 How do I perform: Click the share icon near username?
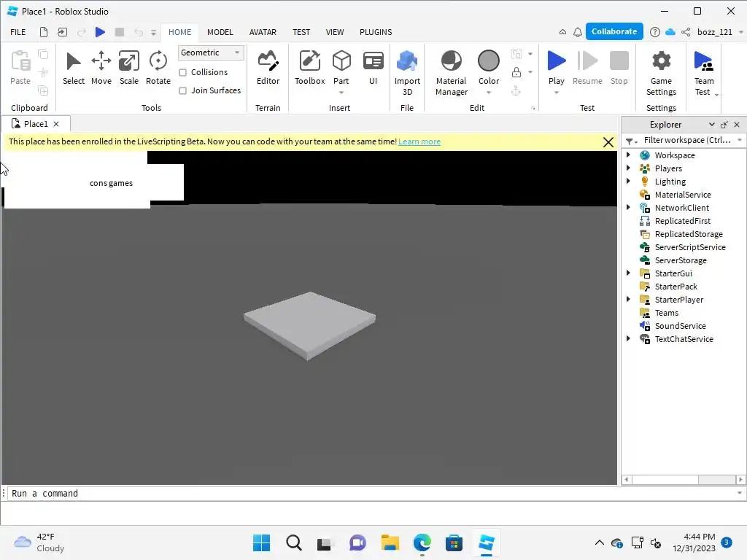[686, 32]
